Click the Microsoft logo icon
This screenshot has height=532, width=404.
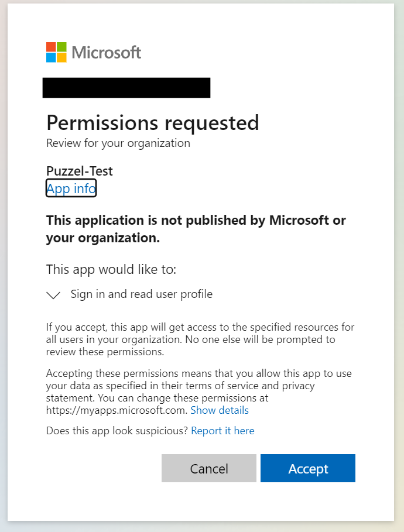click(x=56, y=52)
